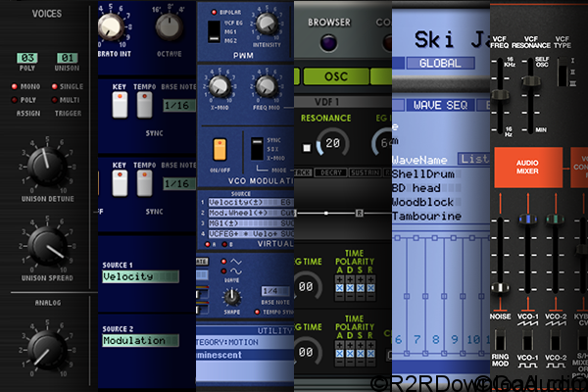Click the NOISE mixer fader
Viewport: 588px width, 392px height.
coord(500,288)
